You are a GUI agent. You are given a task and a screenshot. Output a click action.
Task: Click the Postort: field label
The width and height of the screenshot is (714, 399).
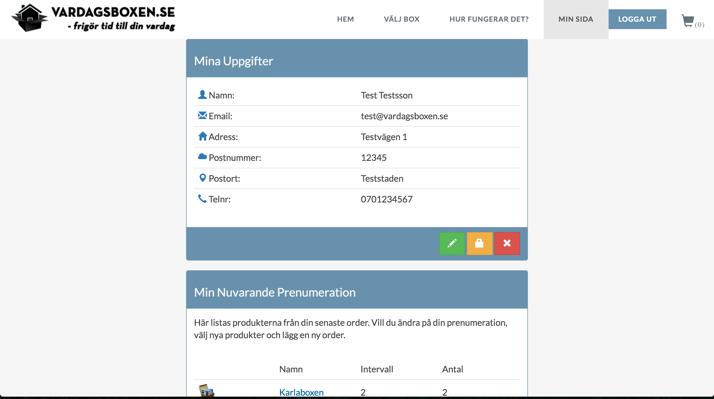tap(224, 179)
